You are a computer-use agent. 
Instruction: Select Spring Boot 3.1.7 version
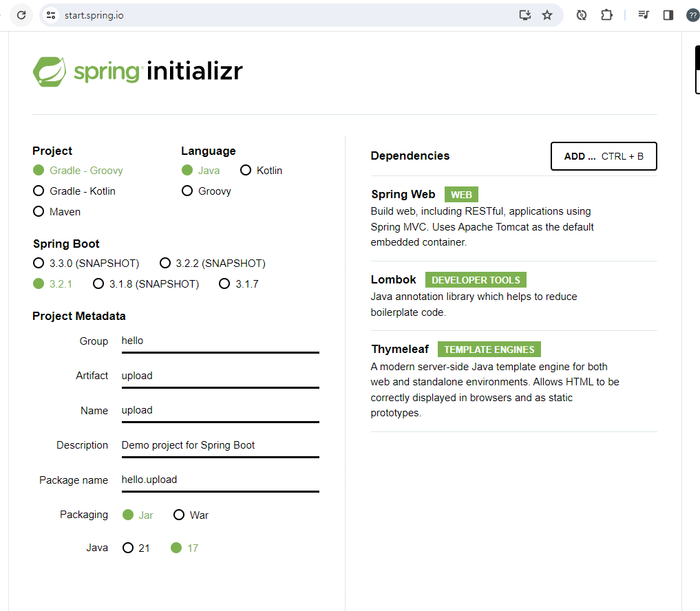pyautogui.click(x=238, y=284)
